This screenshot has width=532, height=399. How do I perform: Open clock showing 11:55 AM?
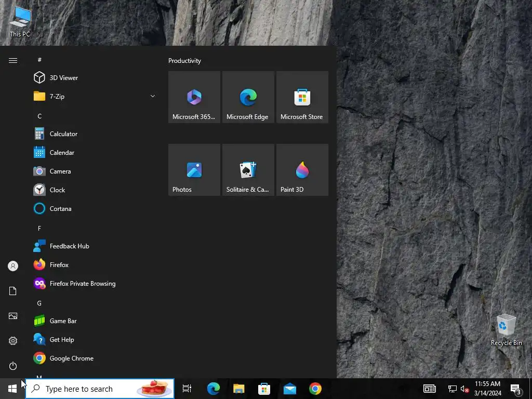(x=487, y=389)
